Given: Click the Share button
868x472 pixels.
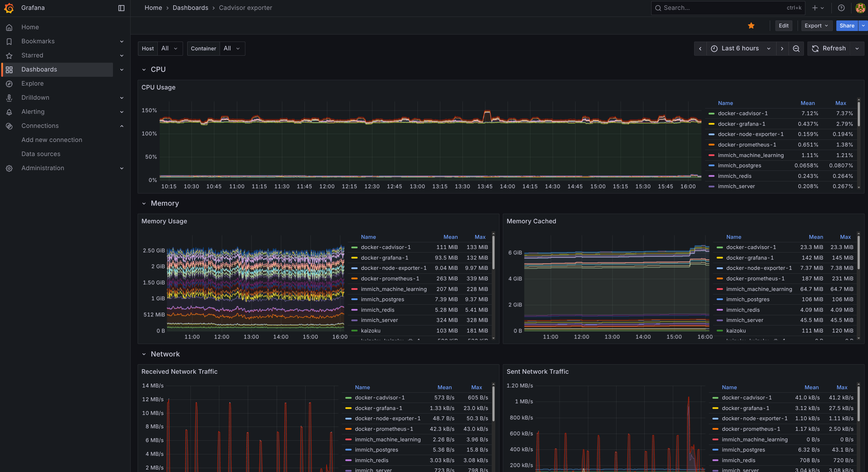Looking at the screenshot, I should click(847, 25).
